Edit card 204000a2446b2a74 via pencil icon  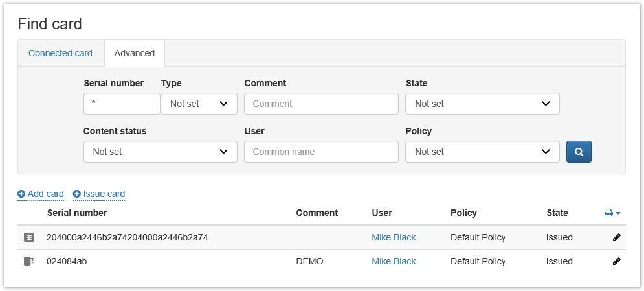[x=616, y=238]
